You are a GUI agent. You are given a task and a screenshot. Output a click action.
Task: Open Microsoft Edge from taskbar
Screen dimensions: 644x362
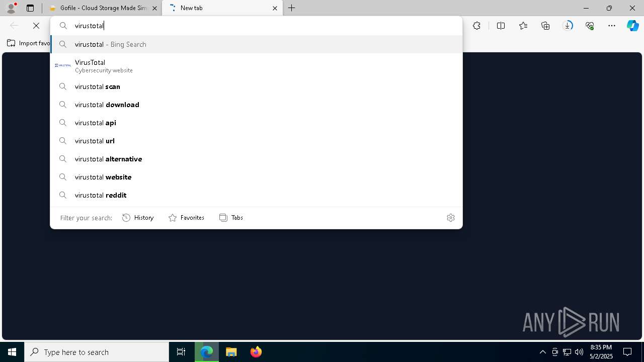pyautogui.click(x=207, y=352)
